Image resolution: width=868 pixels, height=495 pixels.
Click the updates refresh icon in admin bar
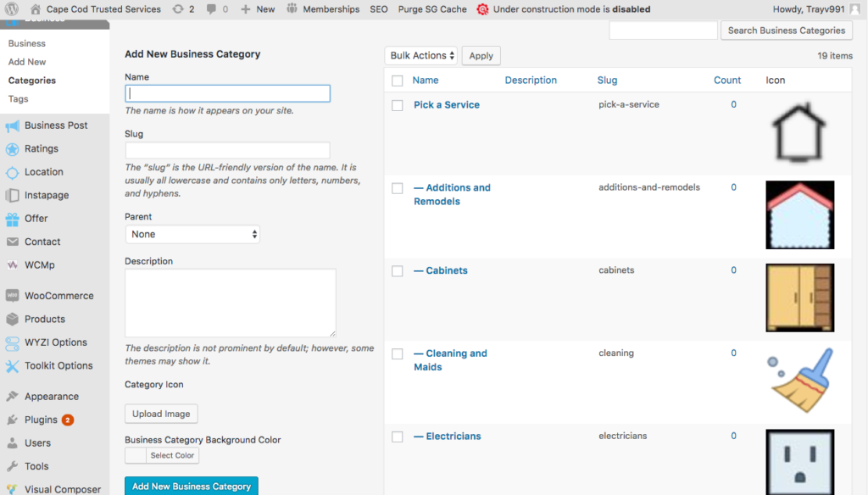pyautogui.click(x=176, y=9)
